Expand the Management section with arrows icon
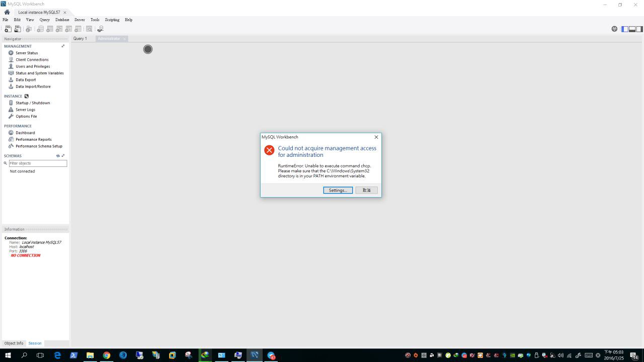644x362 pixels. point(63,46)
